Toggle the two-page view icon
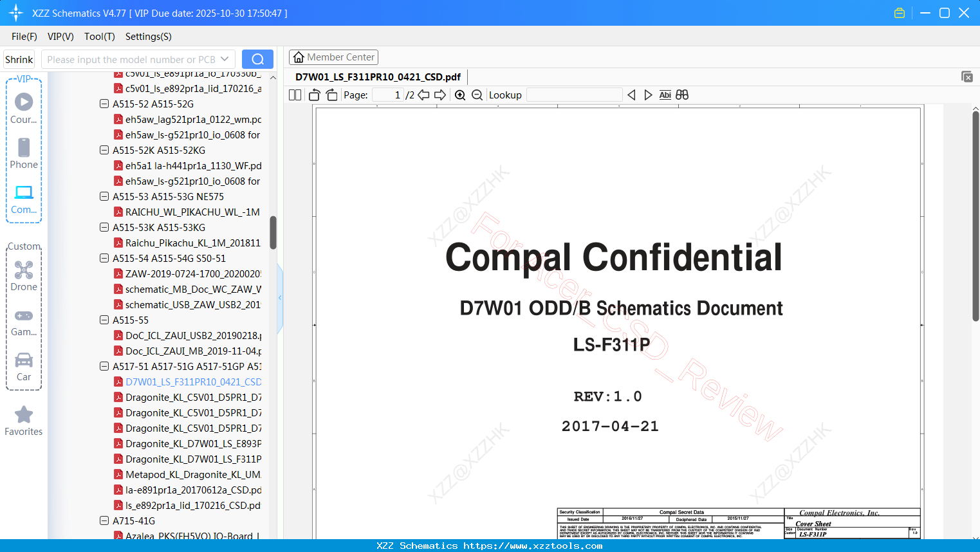Viewport: 980px width, 552px height. (295, 95)
